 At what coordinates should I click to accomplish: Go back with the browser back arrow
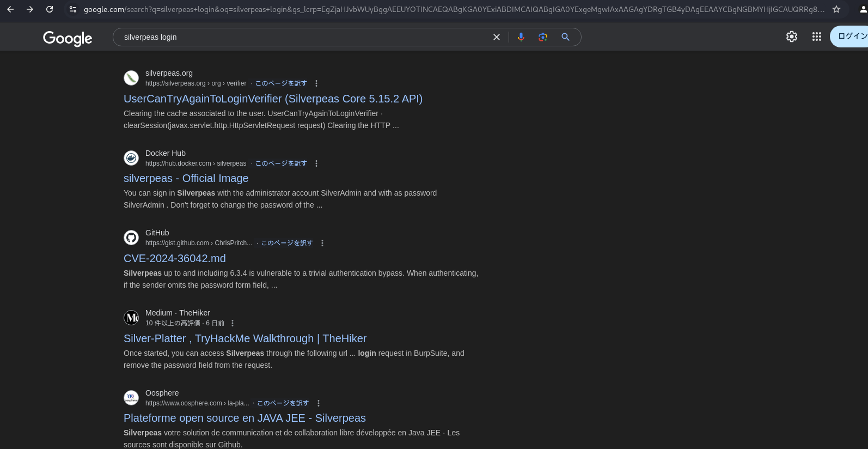pyautogui.click(x=10, y=9)
